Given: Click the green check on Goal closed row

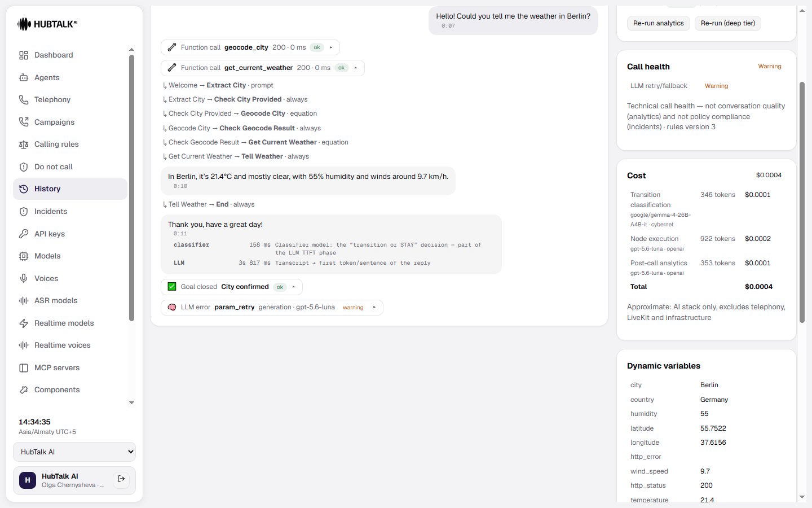Looking at the screenshot, I should [x=172, y=287].
